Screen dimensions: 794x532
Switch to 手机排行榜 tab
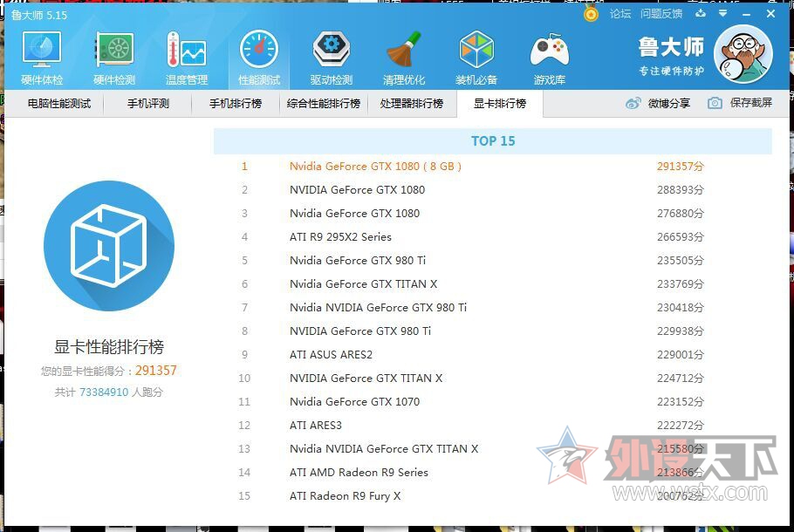click(x=236, y=104)
